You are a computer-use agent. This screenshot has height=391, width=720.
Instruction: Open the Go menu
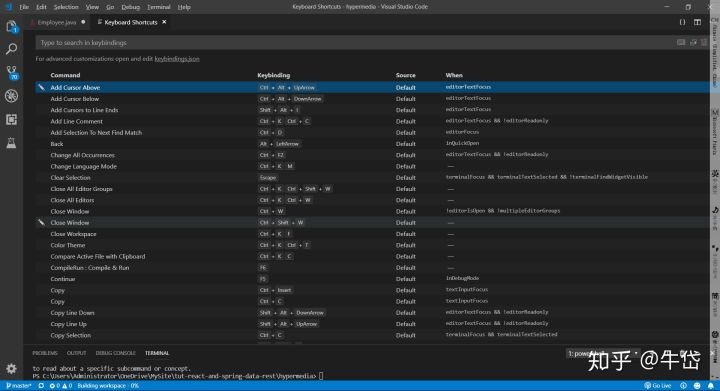click(x=110, y=7)
